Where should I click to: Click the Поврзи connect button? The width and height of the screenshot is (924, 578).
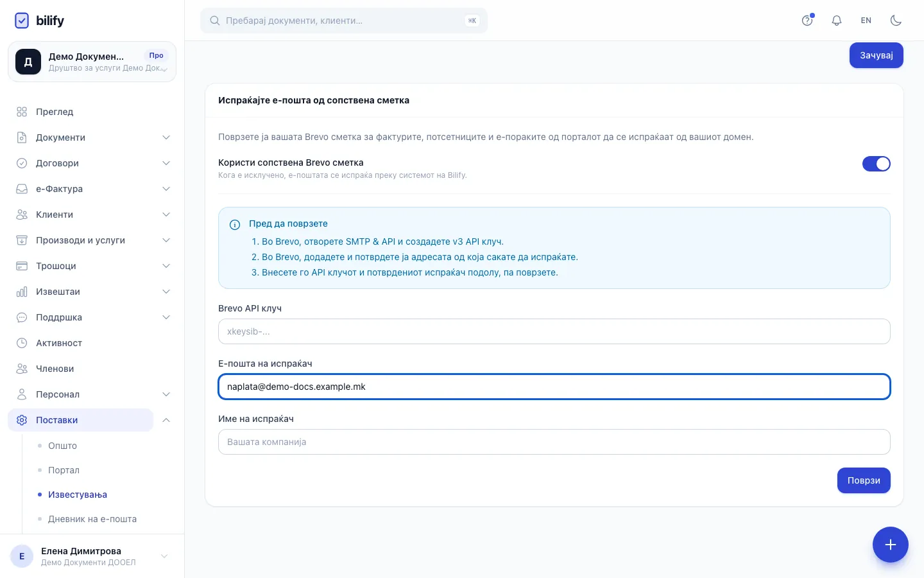864,480
